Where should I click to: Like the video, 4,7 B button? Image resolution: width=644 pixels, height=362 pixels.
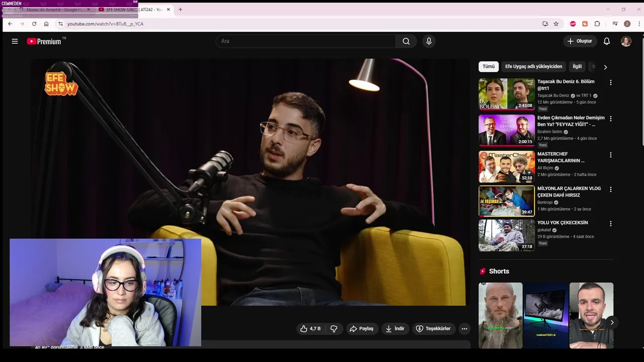click(310, 328)
